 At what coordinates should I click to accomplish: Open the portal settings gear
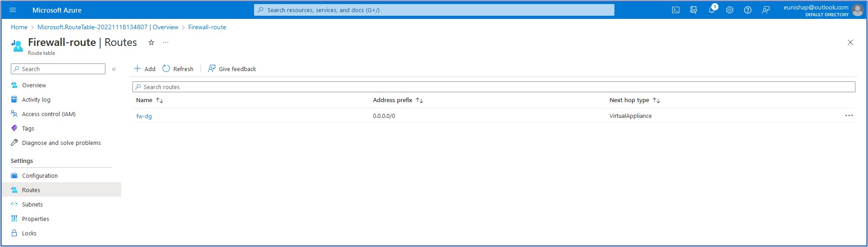click(730, 10)
